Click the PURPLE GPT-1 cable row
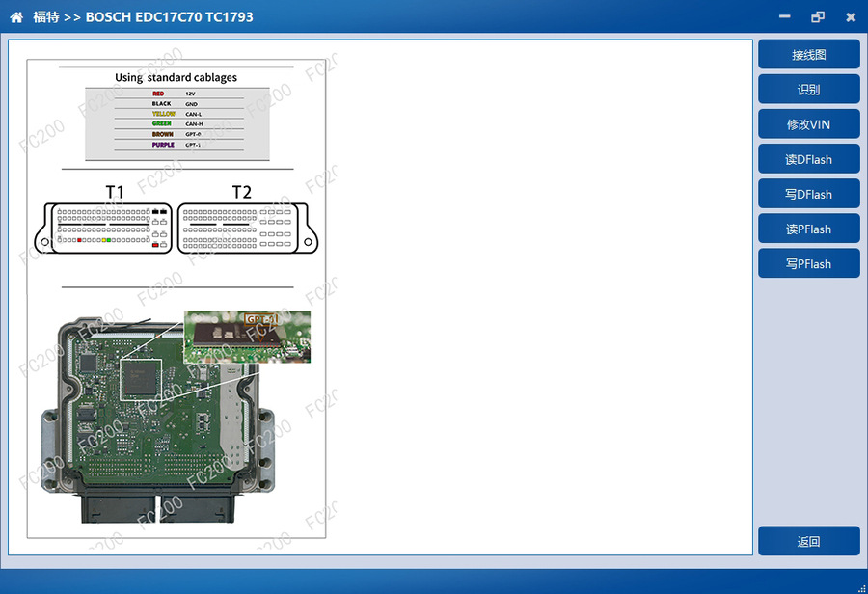The width and height of the screenshot is (868, 594). (178, 145)
